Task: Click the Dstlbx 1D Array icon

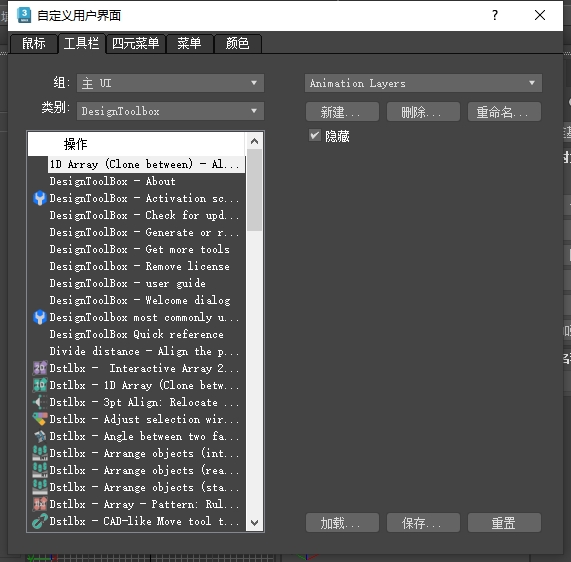Action: point(40,385)
